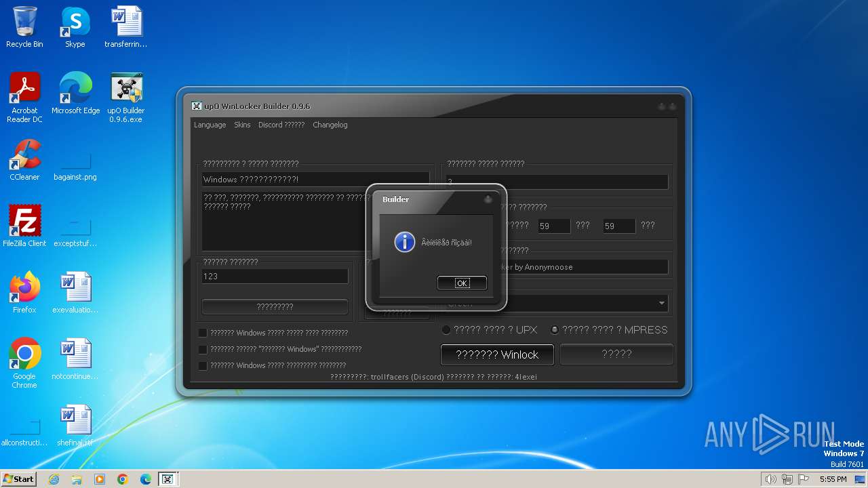
Task: Select shefinal.rtf desktop file
Action: click(x=75, y=426)
